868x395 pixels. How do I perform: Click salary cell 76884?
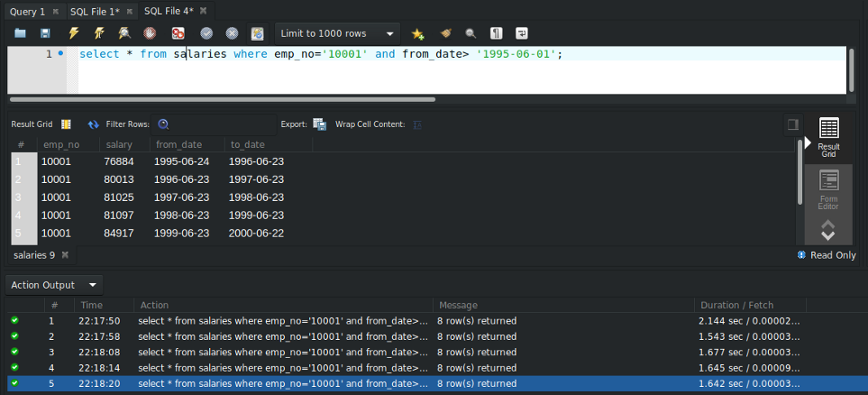click(118, 161)
